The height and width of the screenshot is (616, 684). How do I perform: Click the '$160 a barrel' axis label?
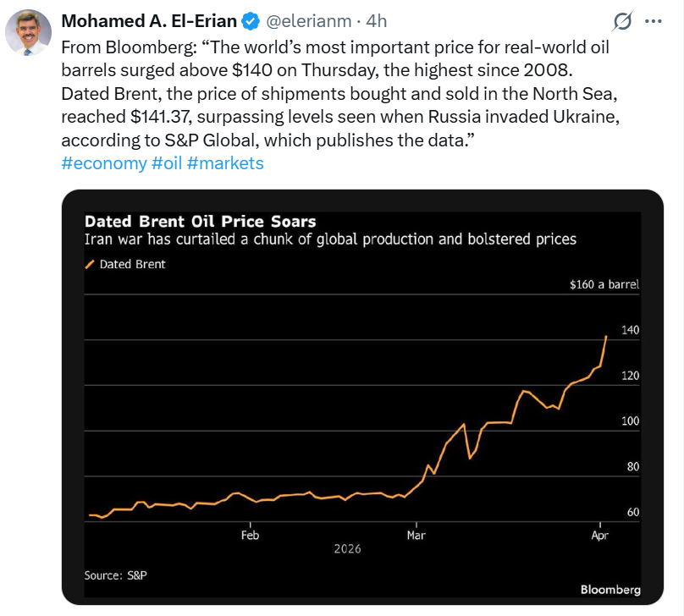pyautogui.click(x=604, y=284)
